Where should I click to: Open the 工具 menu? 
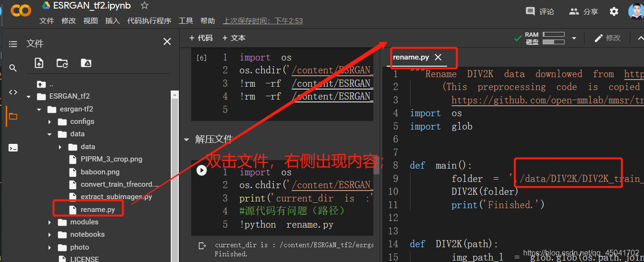[x=185, y=20]
